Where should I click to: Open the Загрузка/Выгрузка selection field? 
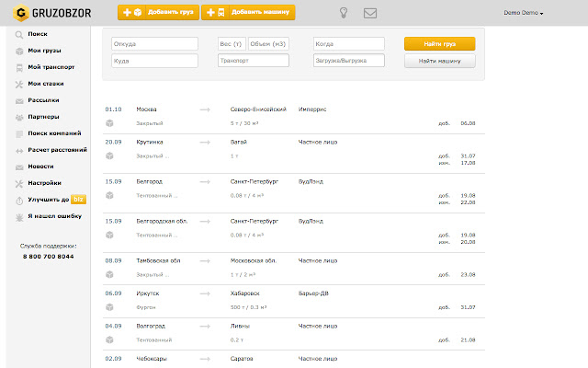pos(349,61)
